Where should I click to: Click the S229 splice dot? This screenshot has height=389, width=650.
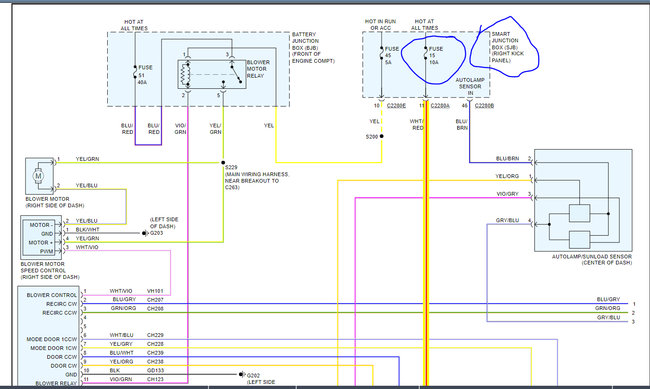[x=223, y=163]
